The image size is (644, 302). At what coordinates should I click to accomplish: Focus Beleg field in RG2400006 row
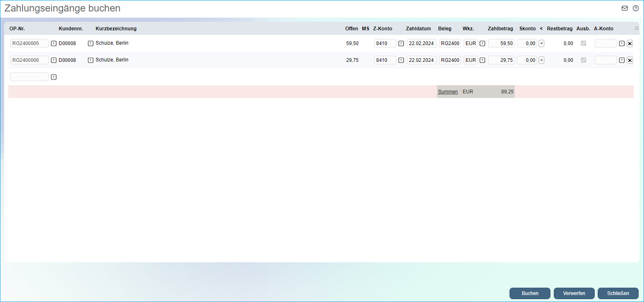pos(450,60)
